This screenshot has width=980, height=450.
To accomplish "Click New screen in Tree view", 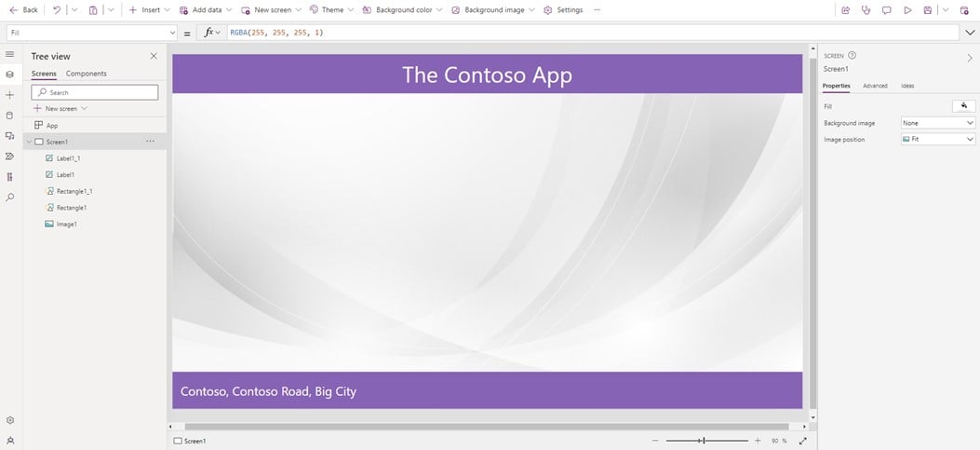I will pyautogui.click(x=60, y=108).
